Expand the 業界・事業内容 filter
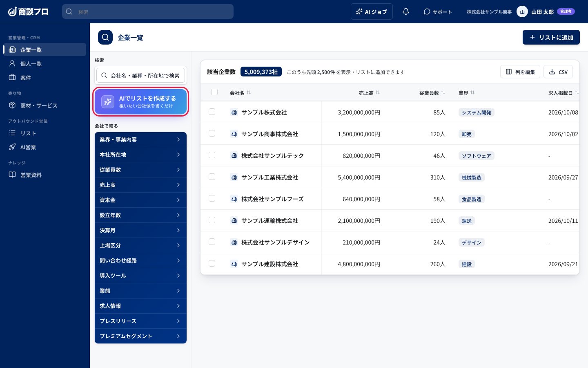The width and height of the screenshot is (588, 368). click(x=140, y=139)
